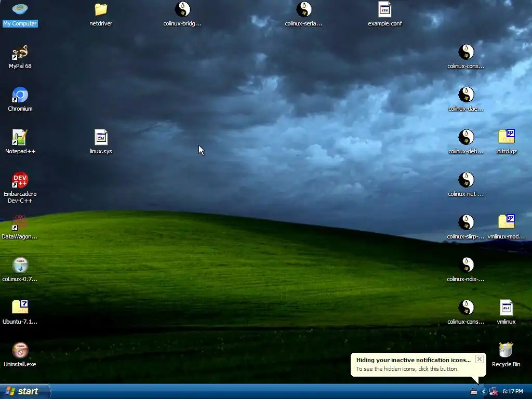Click the 6:17 PM taskbar clock
The width and height of the screenshot is (532, 399).
pos(513,392)
